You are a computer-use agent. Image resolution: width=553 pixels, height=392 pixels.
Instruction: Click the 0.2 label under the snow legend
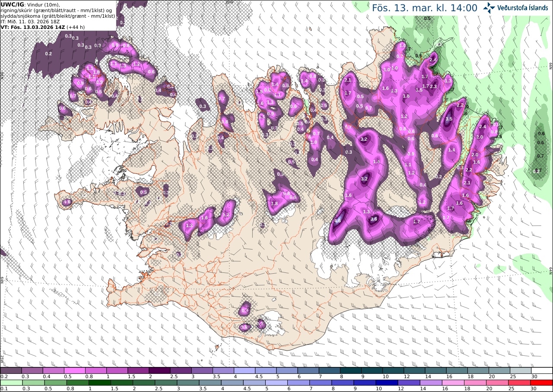click(3, 377)
